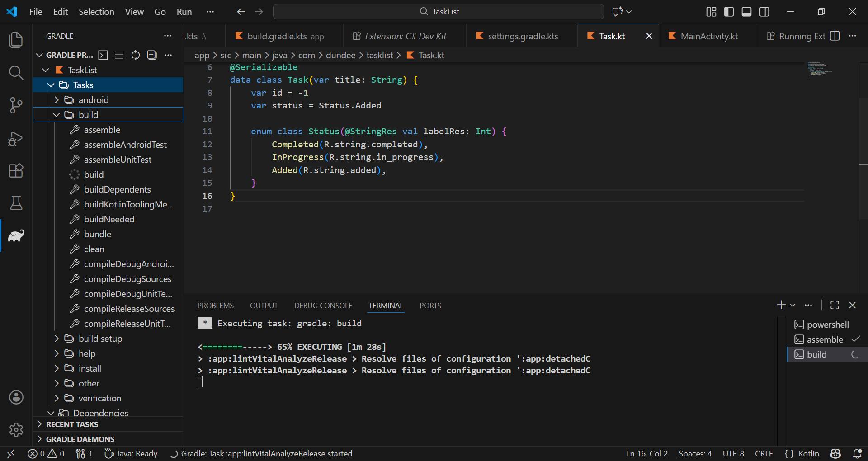
Task: Toggle primary side bar visibility
Action: coord(729,12)
